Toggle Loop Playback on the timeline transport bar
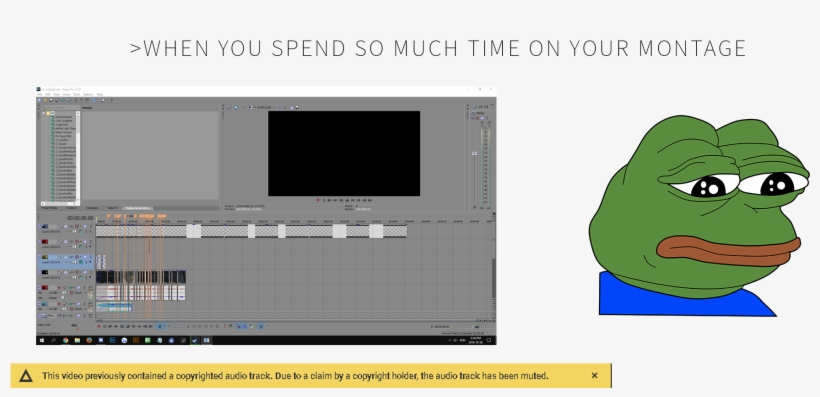The height and width of the screenshot is (397, 820). 105,326
